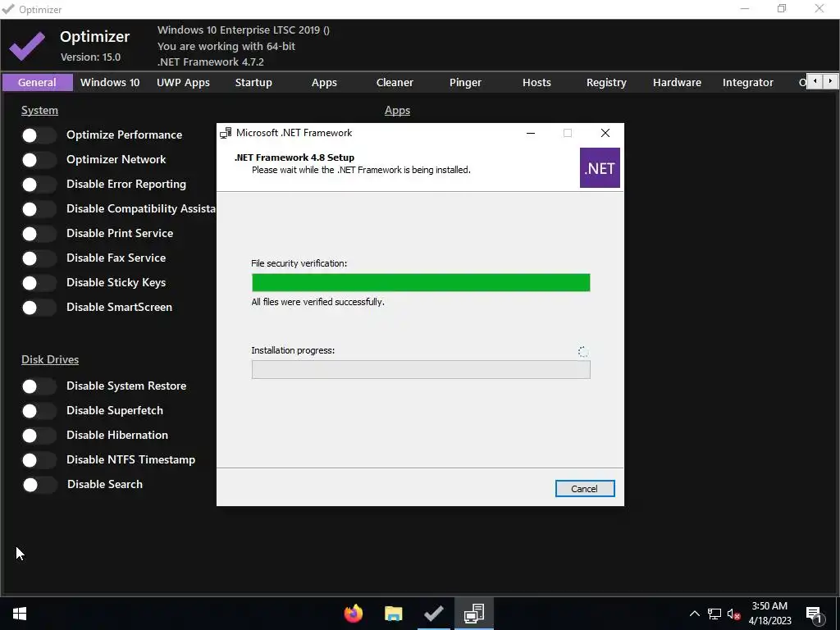
Task: Enable Disable Error Reporting switch
Action: tap(39, 185)
